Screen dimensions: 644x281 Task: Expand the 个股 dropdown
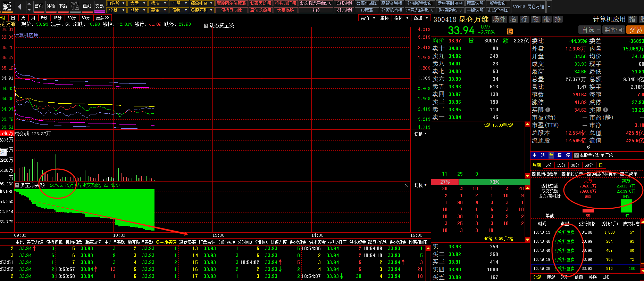179,3
